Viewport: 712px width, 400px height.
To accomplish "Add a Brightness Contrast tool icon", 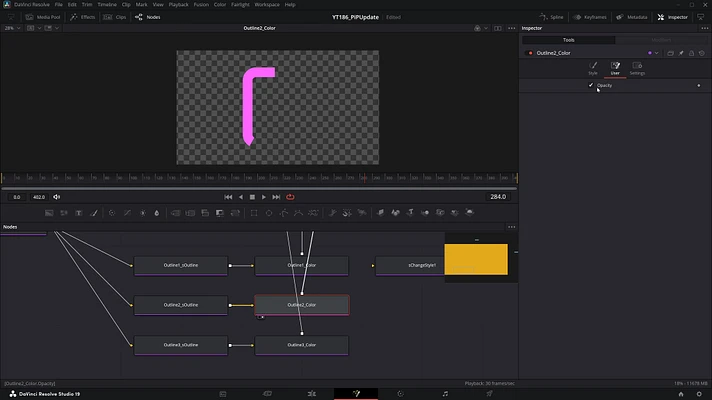I will 143,213.
